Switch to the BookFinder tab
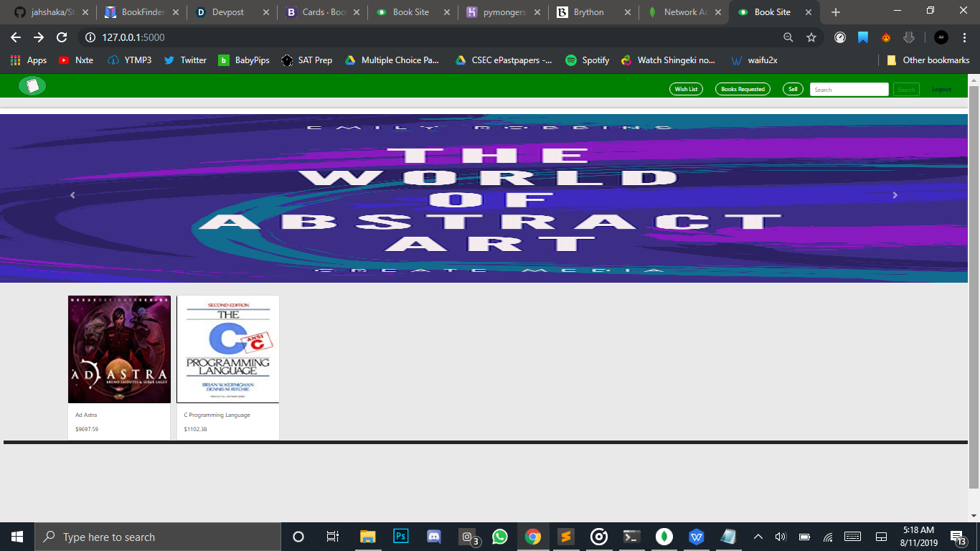The height and width of the screenshot is (551, 980). point(141,12)
